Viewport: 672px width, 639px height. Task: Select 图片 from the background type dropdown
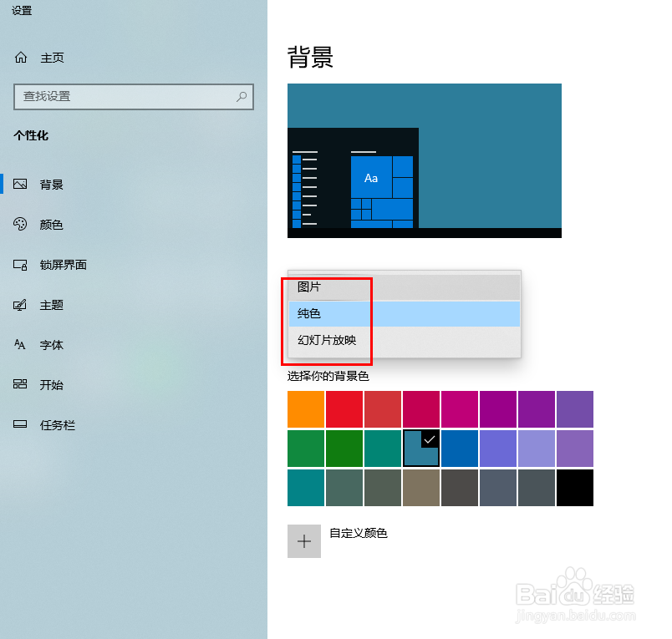308,287
